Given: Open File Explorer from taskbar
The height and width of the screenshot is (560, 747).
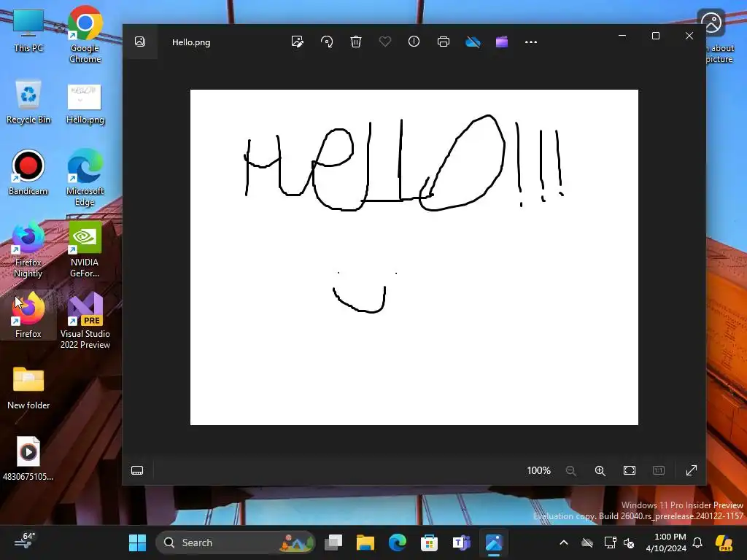Looking at the screenshot, I should (x=365, y=542).
